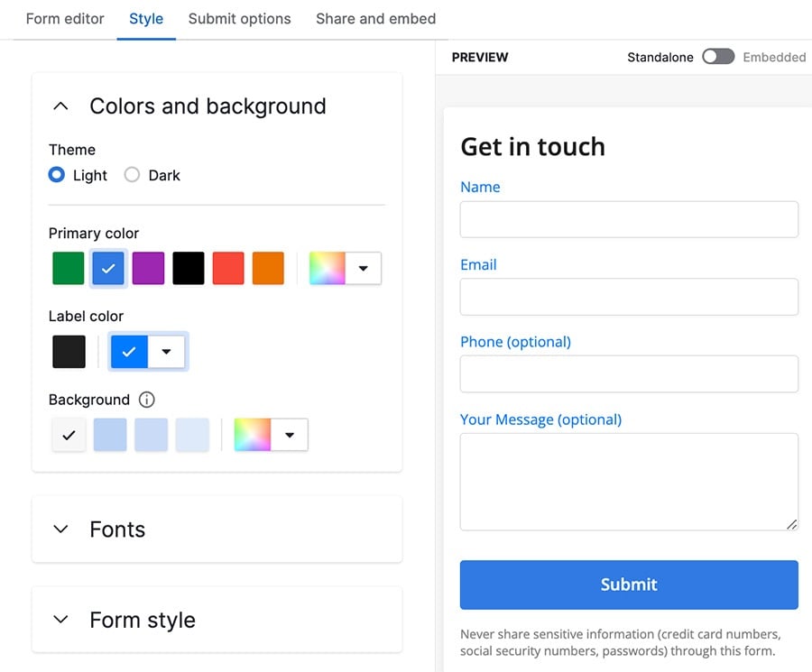
Task: Open the Share and embed tab
Action: 375,18
